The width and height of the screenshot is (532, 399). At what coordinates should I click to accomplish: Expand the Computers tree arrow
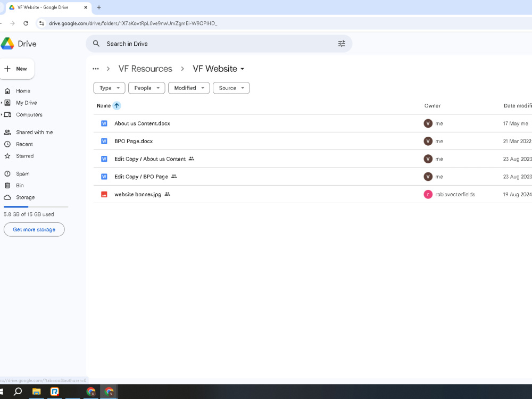pyautogui.click(x=2, y=115)
